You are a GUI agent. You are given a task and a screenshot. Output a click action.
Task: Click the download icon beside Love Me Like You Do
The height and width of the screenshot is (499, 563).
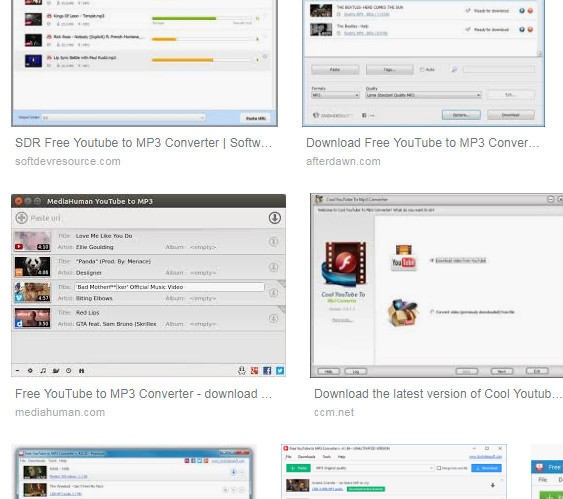273,242
